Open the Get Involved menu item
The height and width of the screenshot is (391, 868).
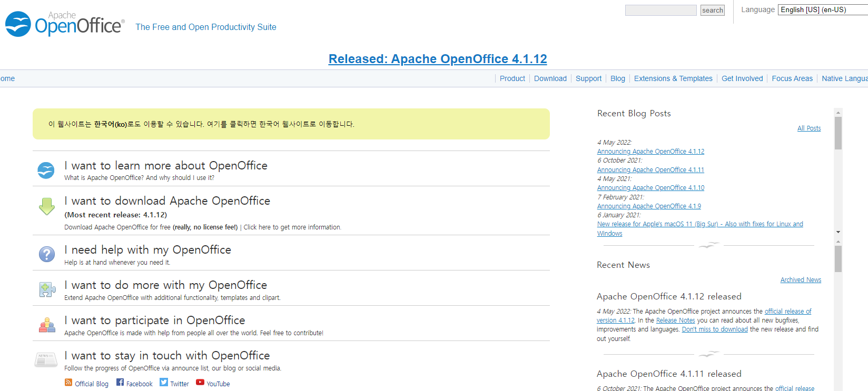(x=742, y=78)
